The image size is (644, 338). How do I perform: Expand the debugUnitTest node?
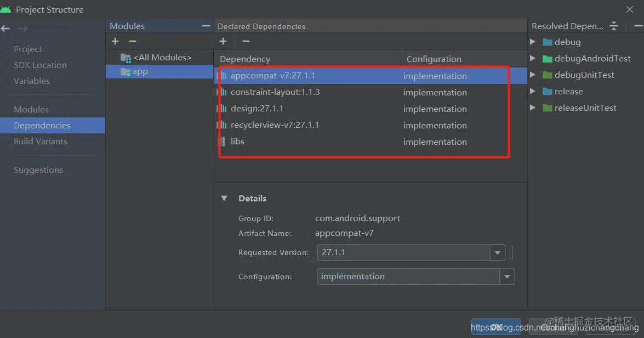(533, 75)
